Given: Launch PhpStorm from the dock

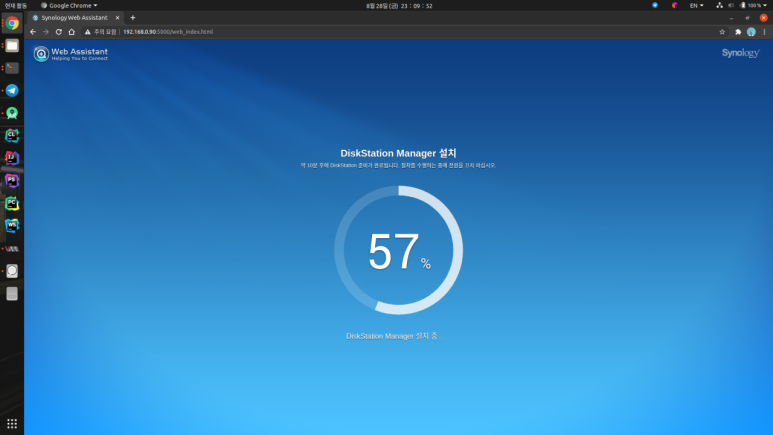Looking at the screenshot, I should pyautogui.click(x=12, y=181).
